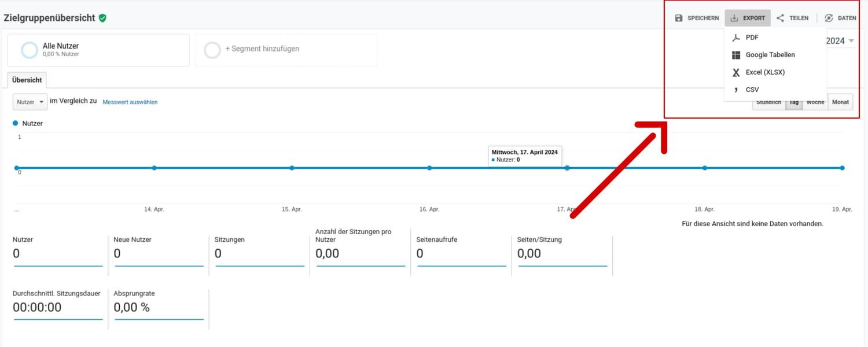The image size is (868, 347).
Task: Add a segment via Segment hinzufügen
Action: pos(263,49)
